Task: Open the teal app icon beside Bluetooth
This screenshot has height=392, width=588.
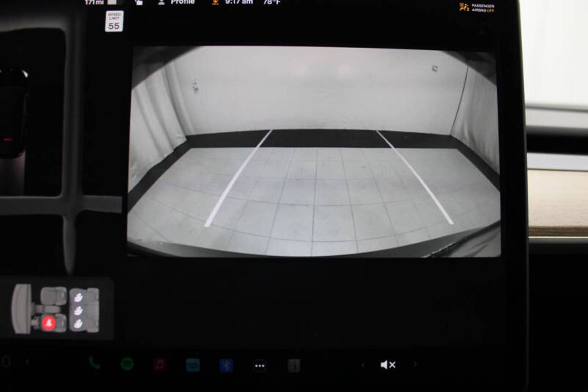Action: [193, 365]
